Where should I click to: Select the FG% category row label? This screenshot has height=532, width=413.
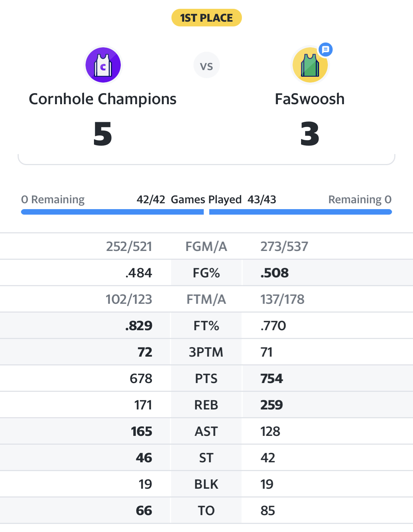point(206,273)
